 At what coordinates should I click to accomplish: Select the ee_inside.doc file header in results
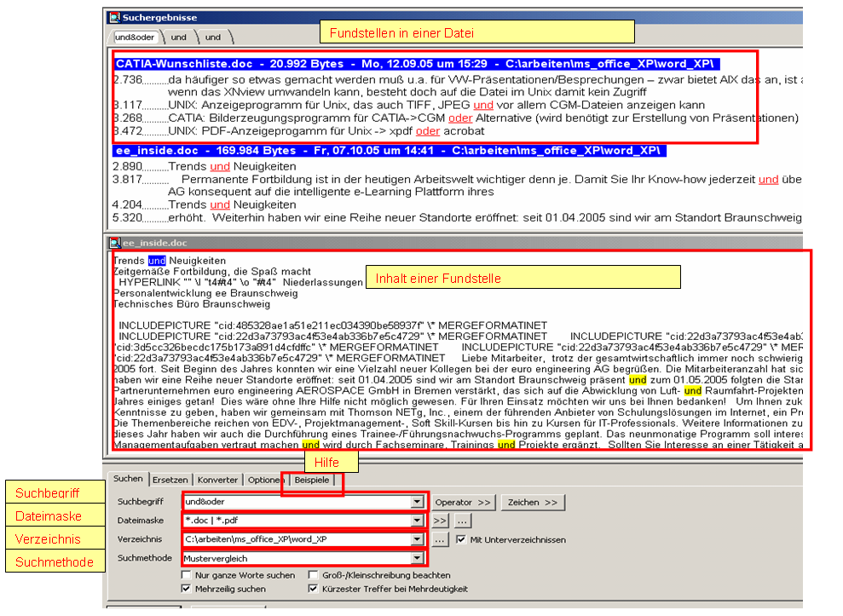tap(390, 151)
